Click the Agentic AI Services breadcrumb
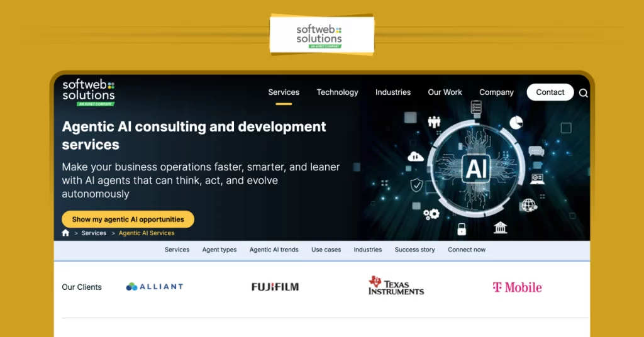644x337 pixels. click(x=146, y=233)
